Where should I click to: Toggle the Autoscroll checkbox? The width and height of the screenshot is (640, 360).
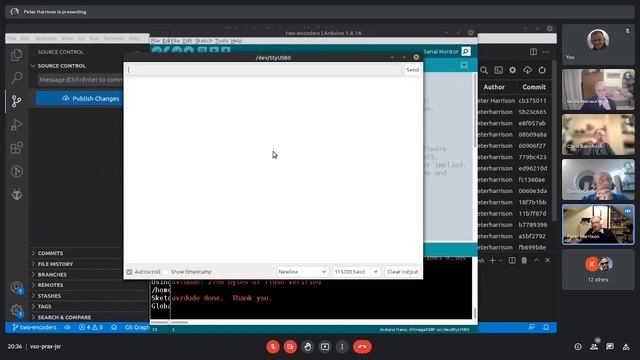(129, 272)
